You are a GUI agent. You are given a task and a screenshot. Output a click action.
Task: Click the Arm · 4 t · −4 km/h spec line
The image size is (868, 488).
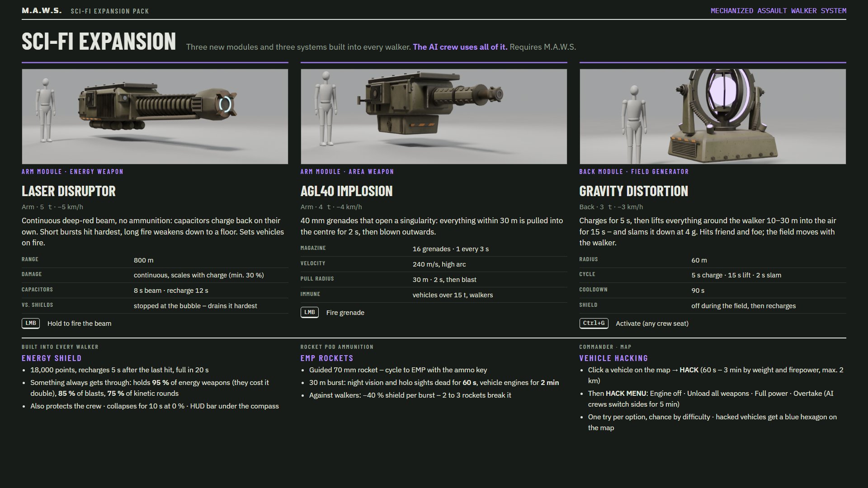pyautogui.click(x=331, y=207)
